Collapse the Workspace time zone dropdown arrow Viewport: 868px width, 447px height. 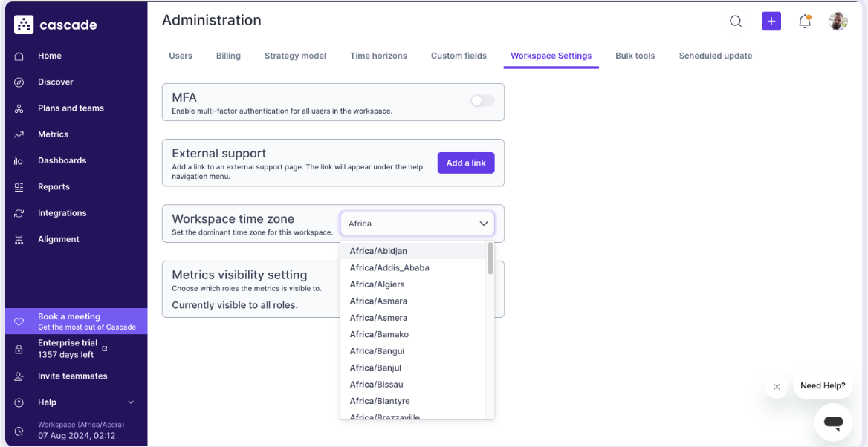click(484, 223)
